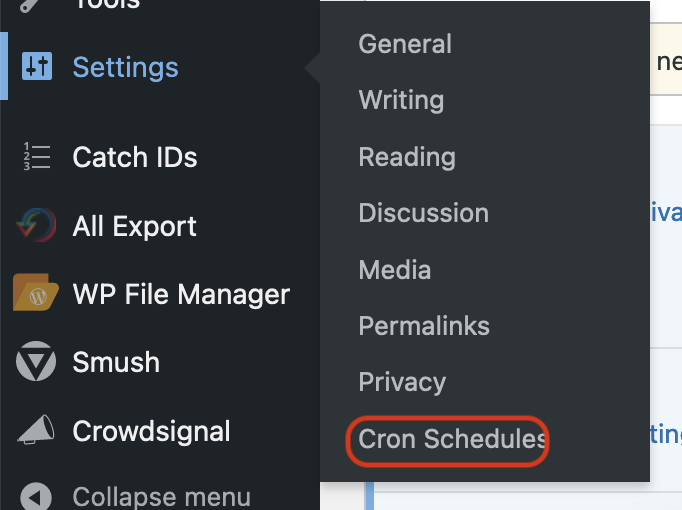The height and width of the screenshot is (510, 682).
Task: Click the Collapse menu arrow icon
Action: click(x=36, y=497)
